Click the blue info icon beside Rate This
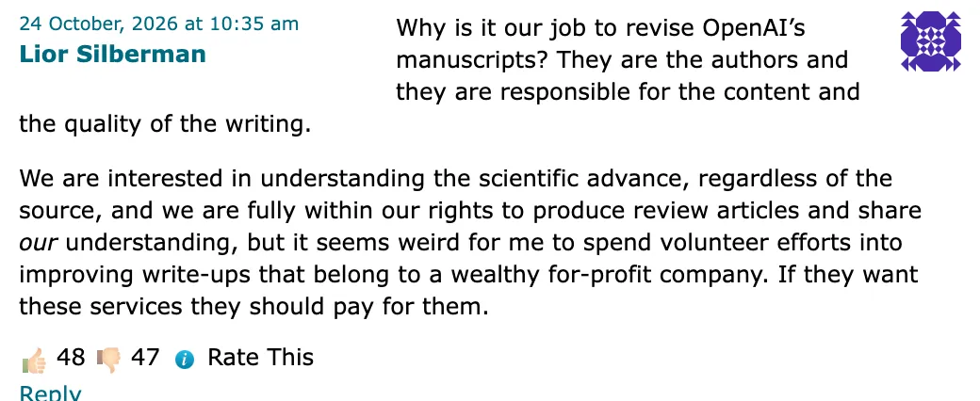Screen dimensions: 980x401 [184, 360]
